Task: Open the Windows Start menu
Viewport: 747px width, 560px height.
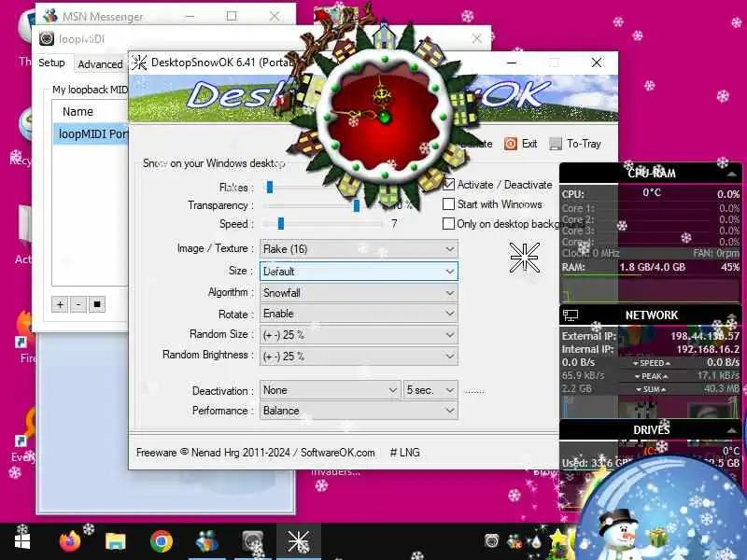Action: pos(21,541)
